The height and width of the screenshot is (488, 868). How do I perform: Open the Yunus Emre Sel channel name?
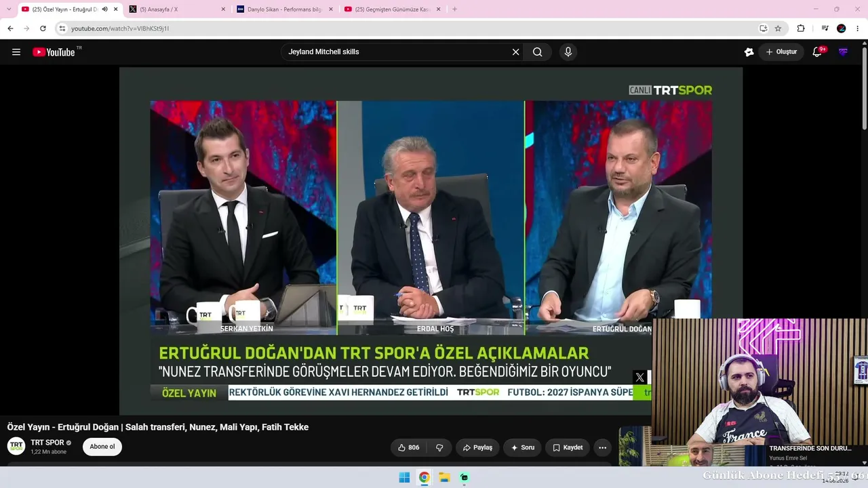[788, 458]
